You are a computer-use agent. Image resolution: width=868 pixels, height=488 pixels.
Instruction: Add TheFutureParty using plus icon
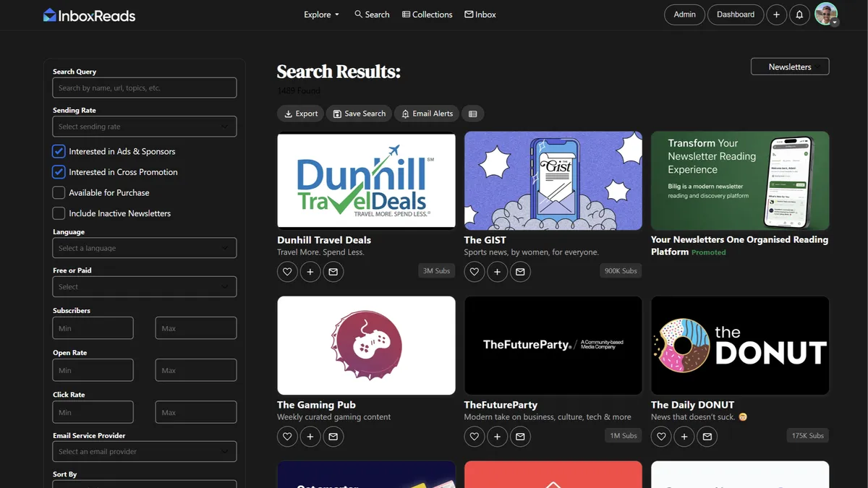click(x=498, y=437)
